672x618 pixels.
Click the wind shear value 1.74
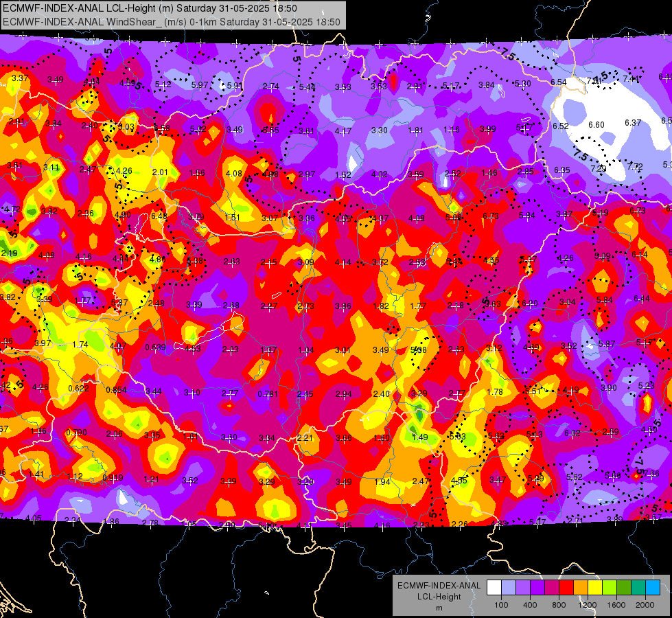80,345
